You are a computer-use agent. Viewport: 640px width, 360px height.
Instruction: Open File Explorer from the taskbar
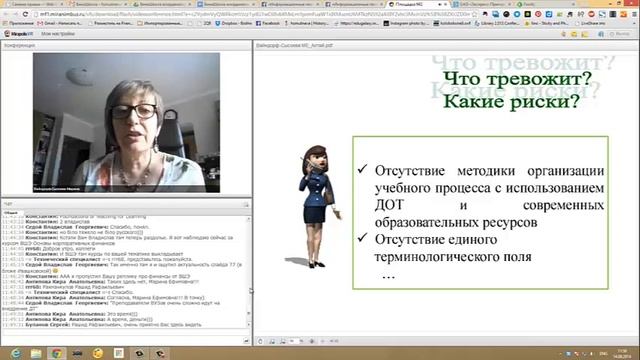click(x=36, y=353)
